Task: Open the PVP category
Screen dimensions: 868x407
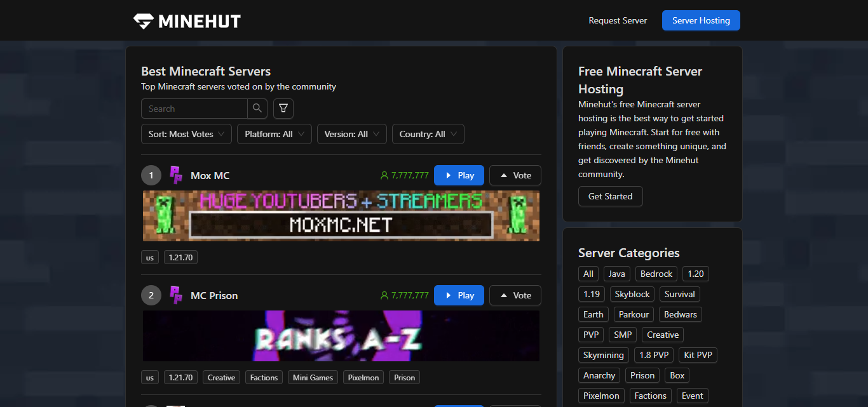Action: pyautogui.click(x=591, y=335)
